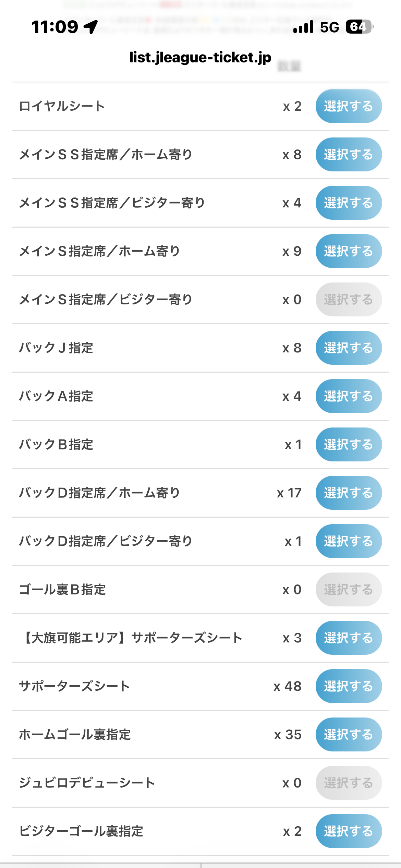Tap 選択する for バックD指定席/ビジター寄り
This screenshot has height=868, width=401.
tap(348, 541)
